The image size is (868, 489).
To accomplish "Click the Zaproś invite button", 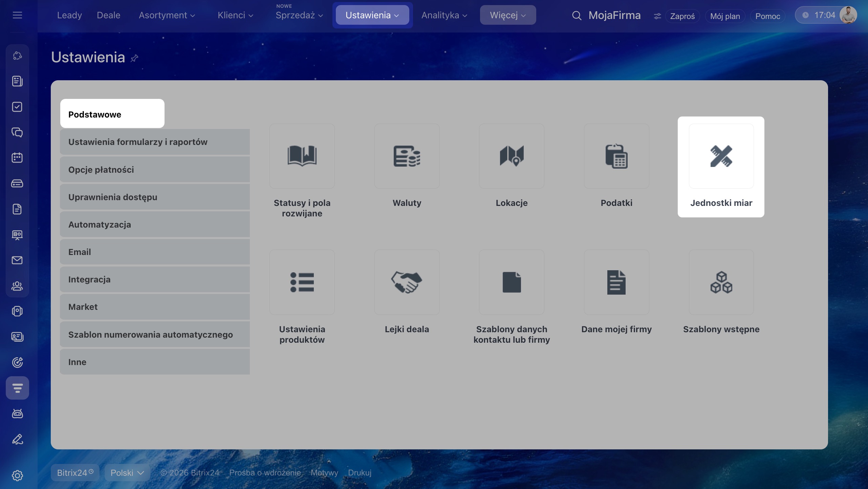I will [x=682, y=16].
